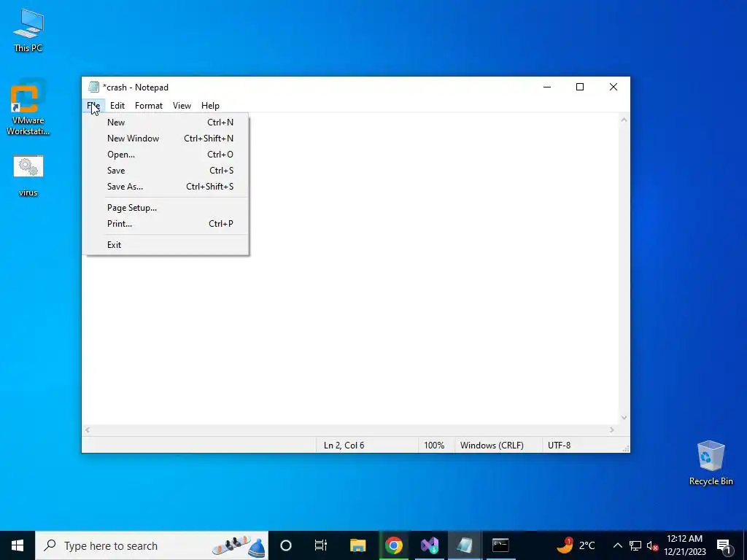Image resolution: width=747 pixels, height=560 pixels.
Task: Click the taskbar search box
Action: tap(152, 545)
